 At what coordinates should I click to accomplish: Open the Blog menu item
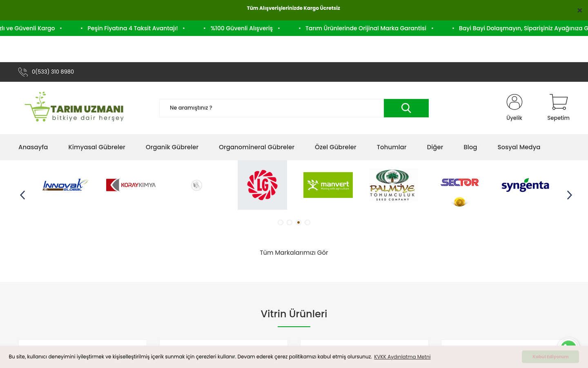[470, 147]
